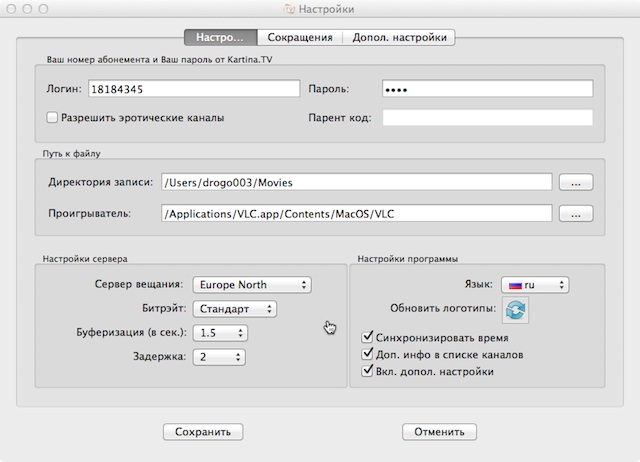Browse for recording directory with ellipsis button
Viewport: 640px width, 462px height.
tap(575, 182)
